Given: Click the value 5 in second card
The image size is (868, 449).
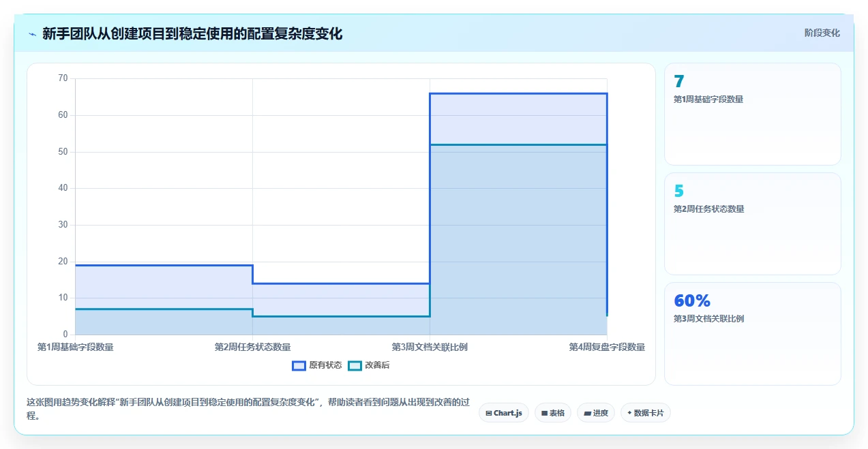Looking at the screenshot, I should (678, 191).
